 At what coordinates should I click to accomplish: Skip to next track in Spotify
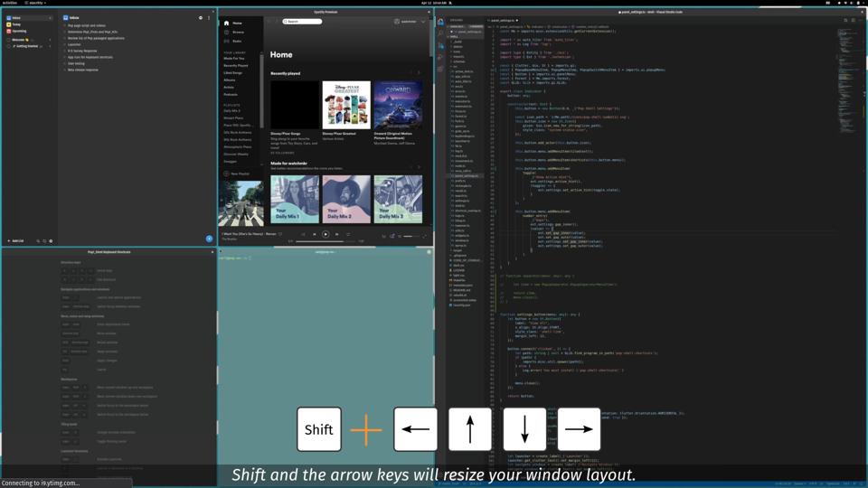click(336, 235)
